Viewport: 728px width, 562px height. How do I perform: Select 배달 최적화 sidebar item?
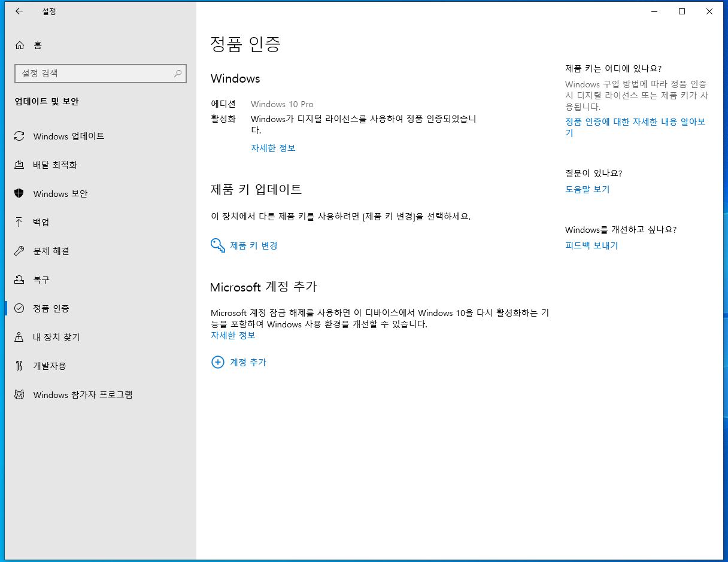[101, 165]
